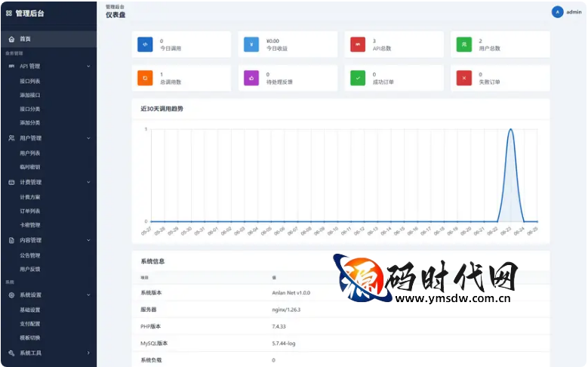Open 添加接口 in the sidebar
This screenshot has width=588, height=367.
30,95
